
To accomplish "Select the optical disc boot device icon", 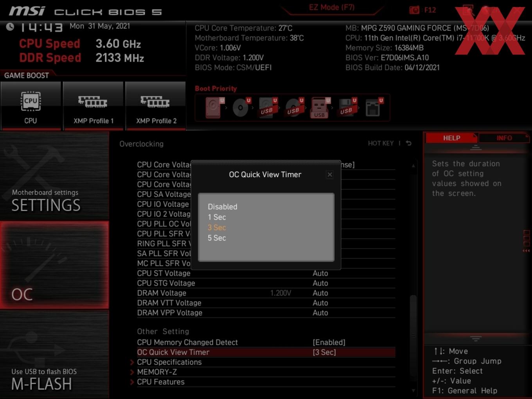I will tap(241, 108).
